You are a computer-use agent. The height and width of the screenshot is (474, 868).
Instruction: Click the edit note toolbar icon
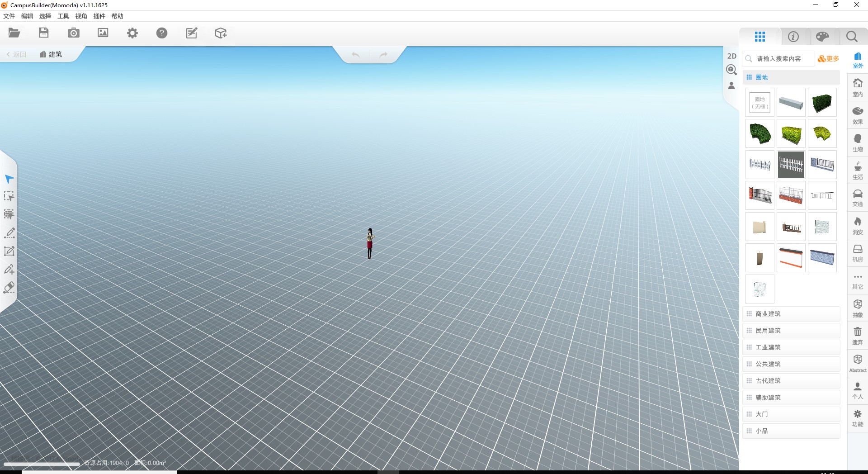[192, 33]
